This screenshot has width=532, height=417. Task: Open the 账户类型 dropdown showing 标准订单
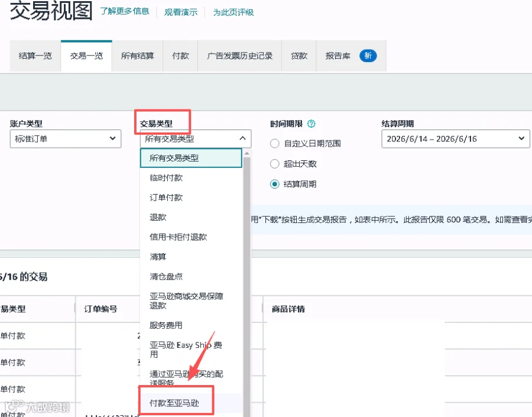66,138
